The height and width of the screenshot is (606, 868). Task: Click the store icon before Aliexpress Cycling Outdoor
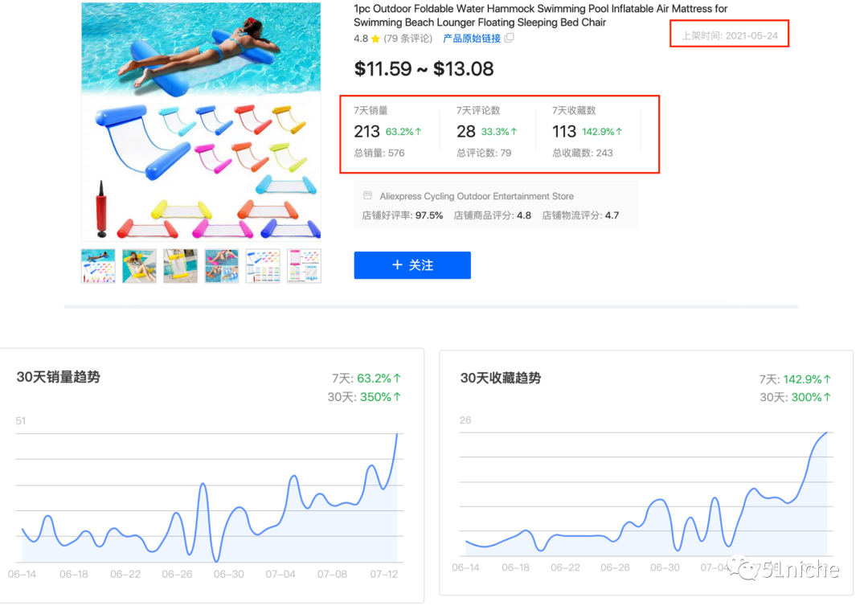coord(366,195)
